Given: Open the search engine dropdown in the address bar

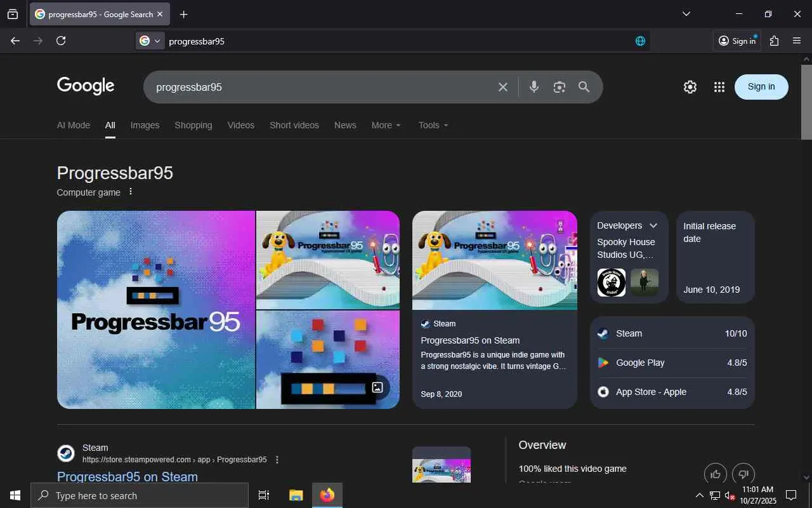Looking at the screenshot, I should point(150,41).
